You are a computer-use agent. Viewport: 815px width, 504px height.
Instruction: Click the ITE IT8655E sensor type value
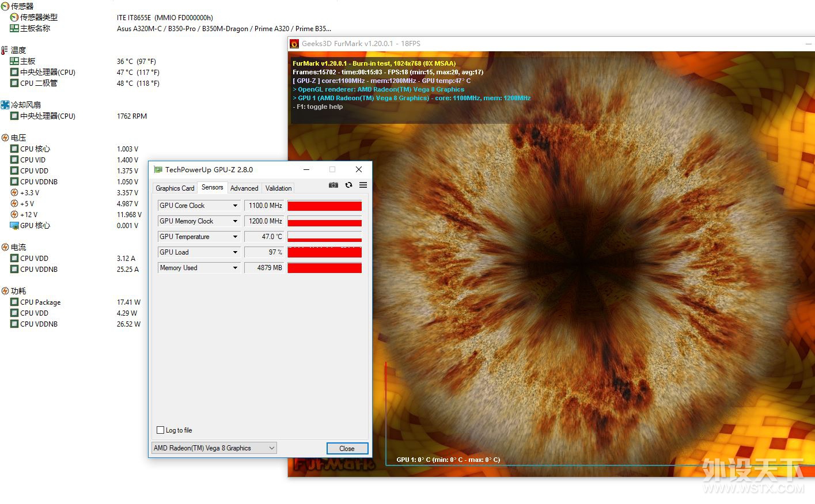point(165,18)
